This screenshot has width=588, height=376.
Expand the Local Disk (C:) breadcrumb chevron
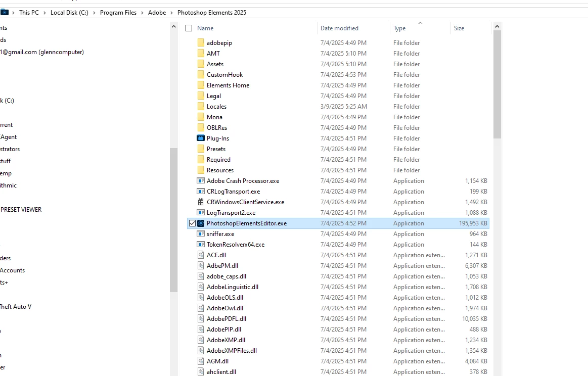click(95, 13)
